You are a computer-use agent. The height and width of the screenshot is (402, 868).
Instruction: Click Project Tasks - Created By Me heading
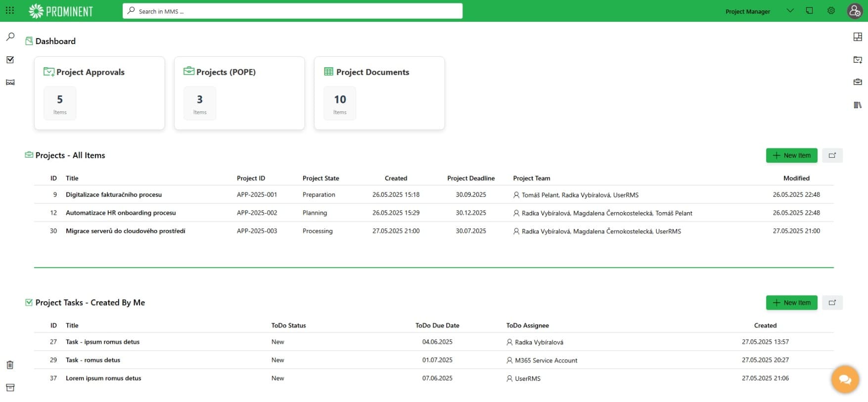click(x=90, y=303)
